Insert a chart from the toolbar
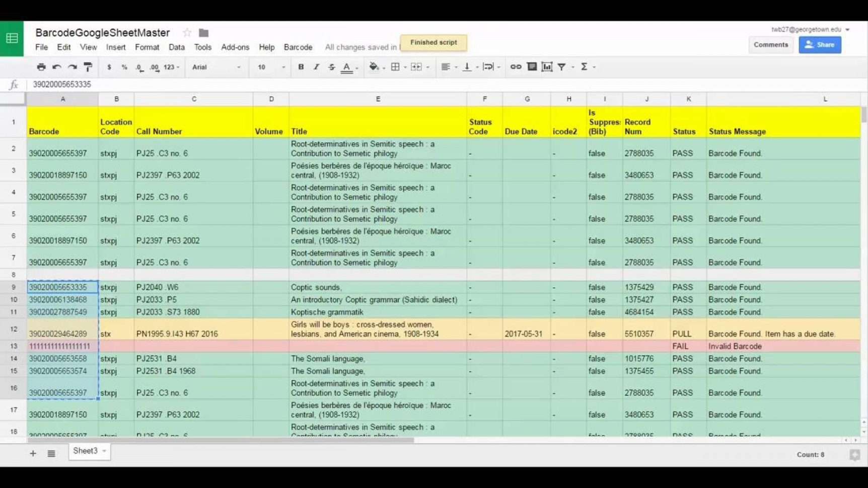868x488 pixels. click(547, 67)
